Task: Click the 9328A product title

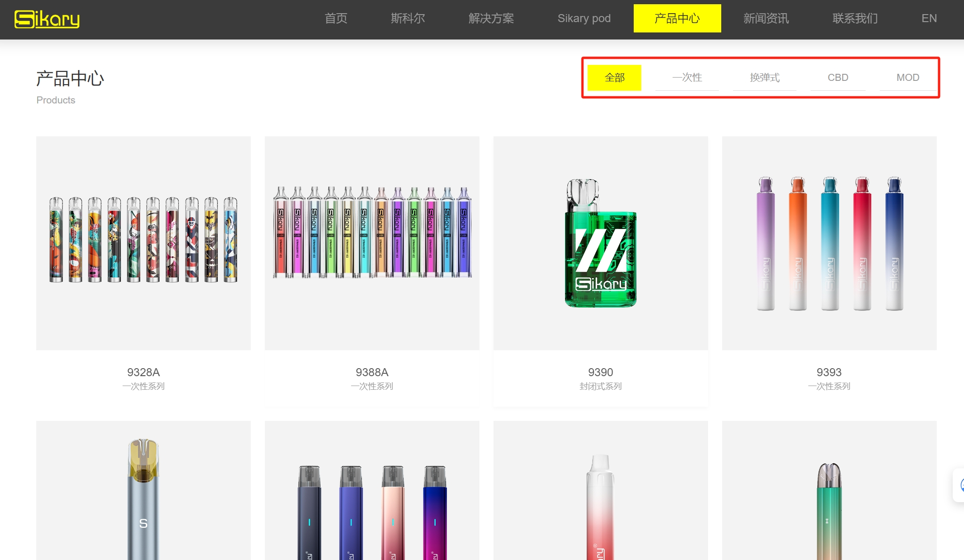Action: tap(143, 372)
